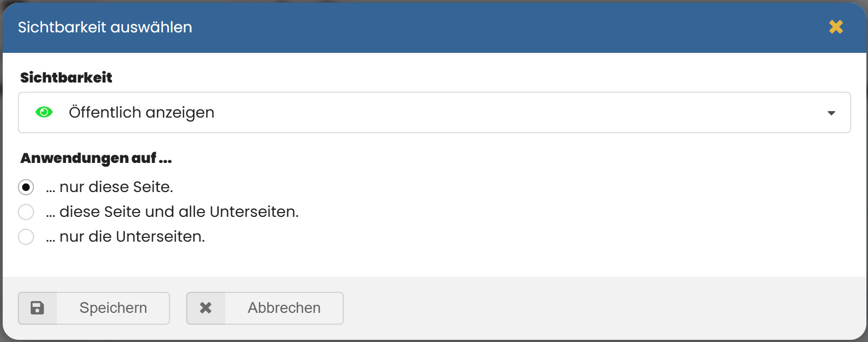Expand the Sichtbarkeit dropdown arrow
Screen dimensions: 868x342
coord(831,113)
